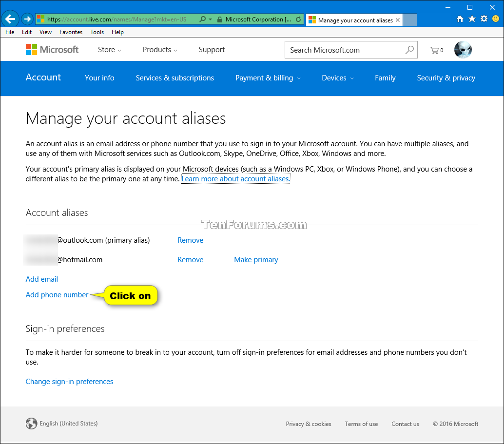Image resolution: width=504 pixels, height=444 pixels.
Task: Go to Account home in blue bar
Action: click(43, 77)
